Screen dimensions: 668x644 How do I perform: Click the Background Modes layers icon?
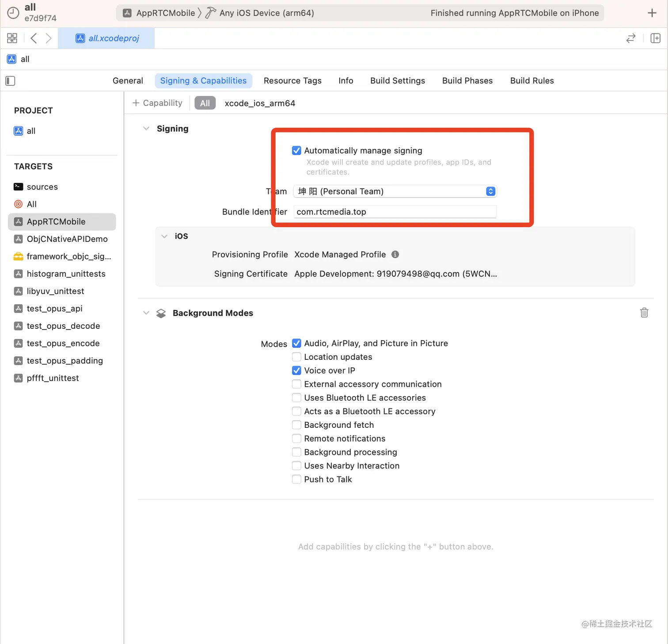point(161,313)
